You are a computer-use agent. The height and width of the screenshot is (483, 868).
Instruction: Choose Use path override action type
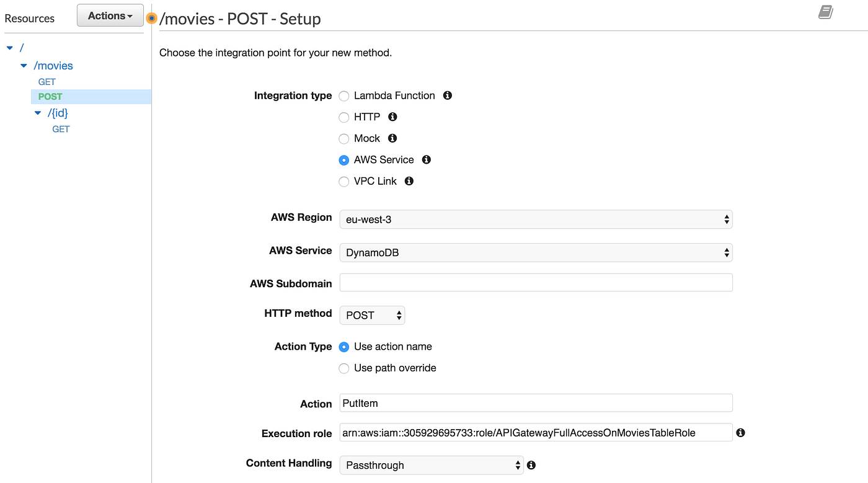[344, 368]
